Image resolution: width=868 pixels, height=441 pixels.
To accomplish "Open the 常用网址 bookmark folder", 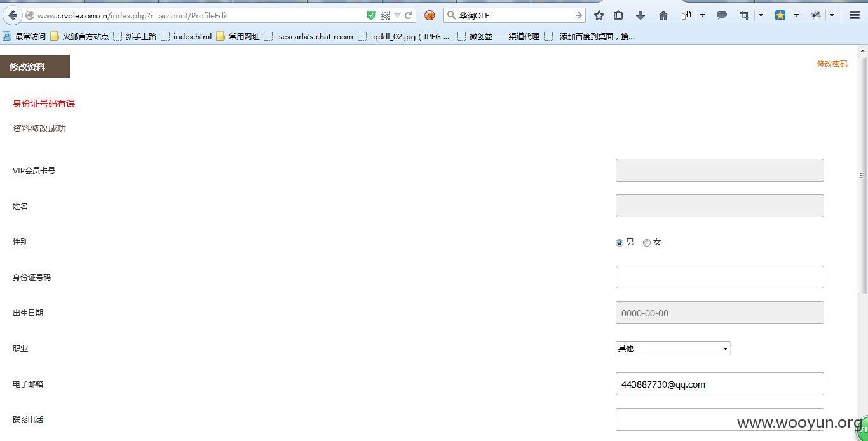I will click(238, 37).
